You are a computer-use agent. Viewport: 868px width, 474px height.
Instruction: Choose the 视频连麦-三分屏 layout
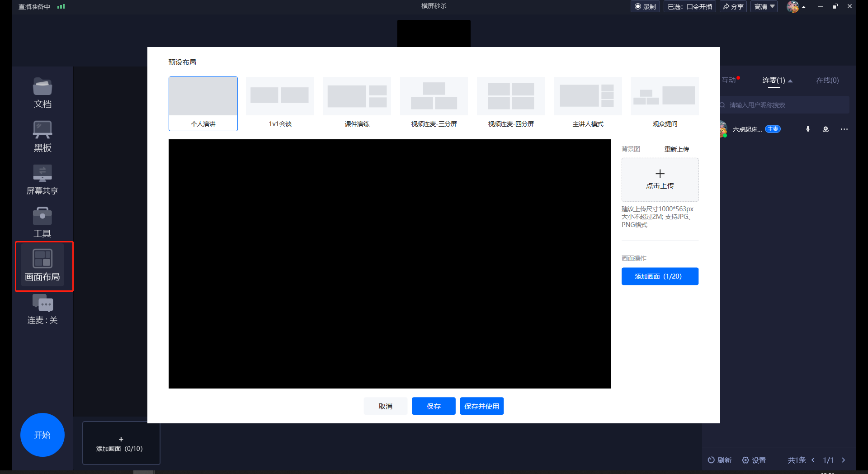coord(434,104)
